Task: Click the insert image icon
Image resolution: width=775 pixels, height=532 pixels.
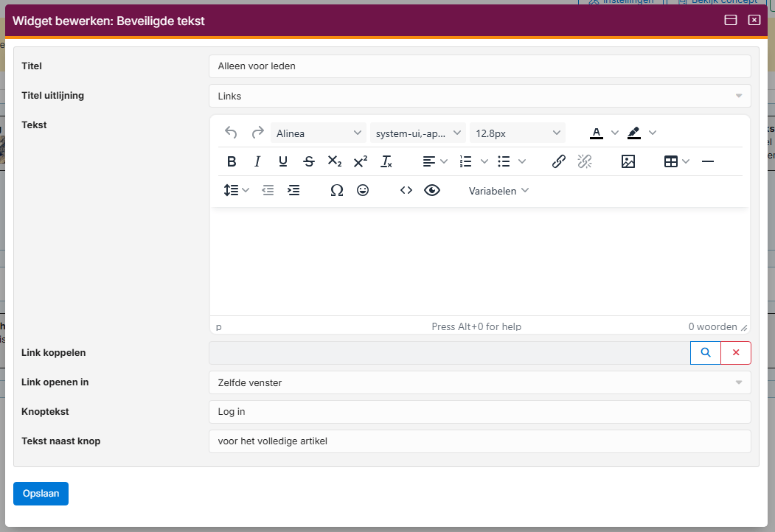Action: point(628,161)
